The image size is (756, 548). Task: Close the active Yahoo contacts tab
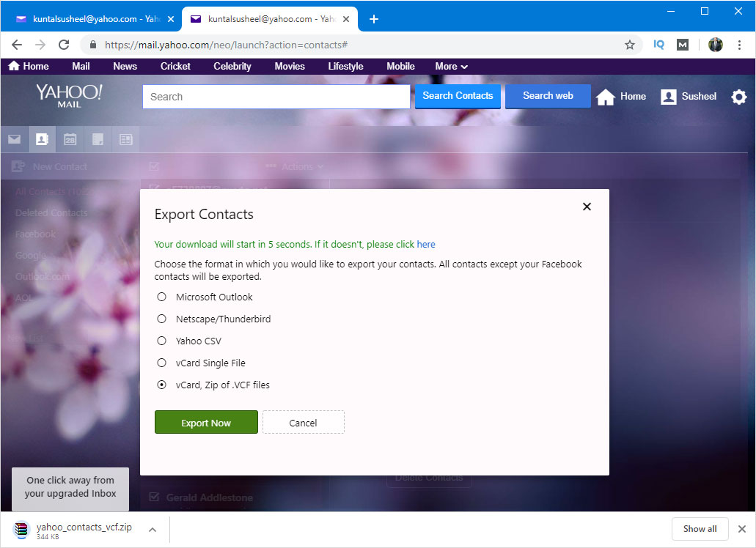pos(346,19)
